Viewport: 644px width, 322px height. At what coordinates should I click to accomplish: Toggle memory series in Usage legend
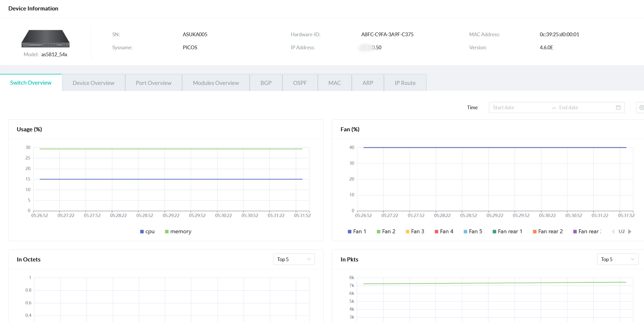click(x=178, y=232)
